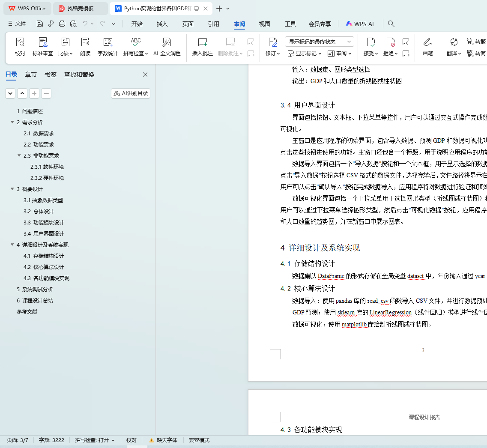
Task: Click the redo arrow
Action: point(102,24)
